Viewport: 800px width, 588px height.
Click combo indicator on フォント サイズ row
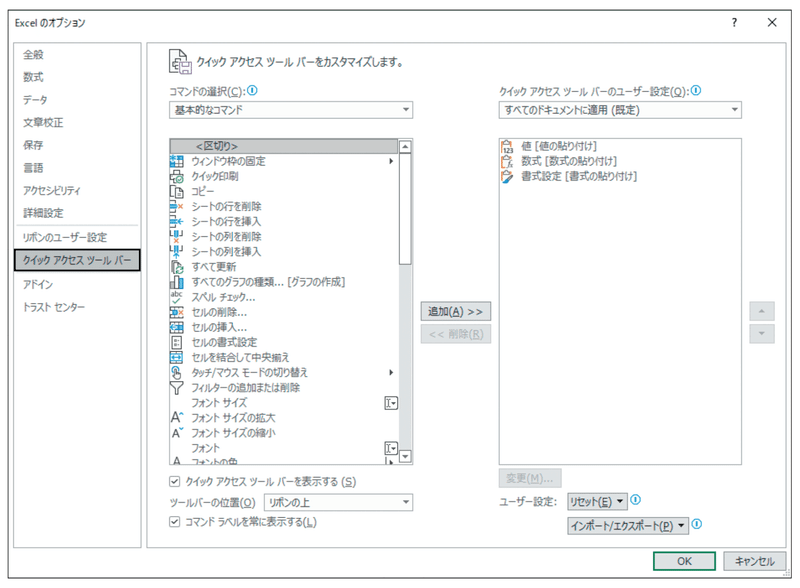pos(391,403)
